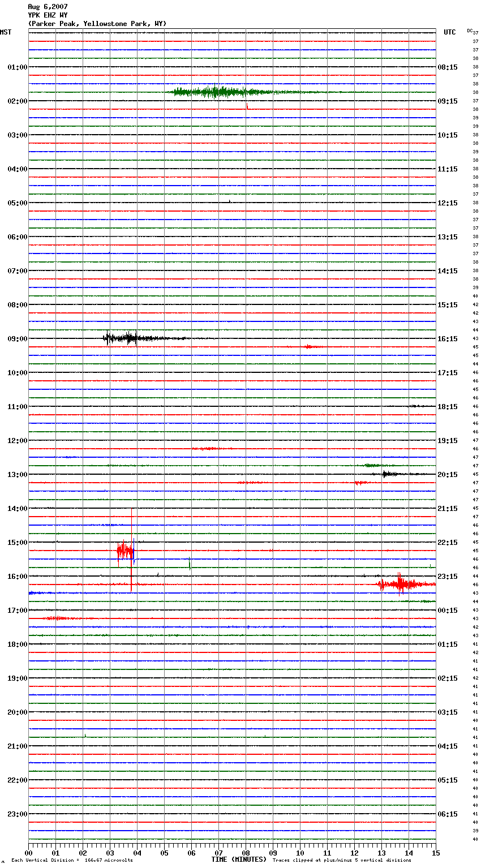The image size is (481, 868).
Task: Select the "05:00" MST hour label
Action: (x=18, y=203)
